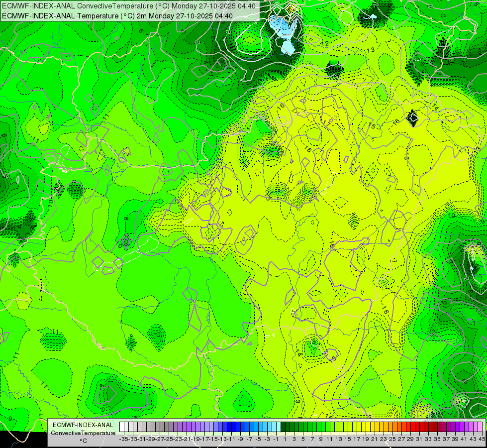Click legend tick label -21

[x=187, y=439]
